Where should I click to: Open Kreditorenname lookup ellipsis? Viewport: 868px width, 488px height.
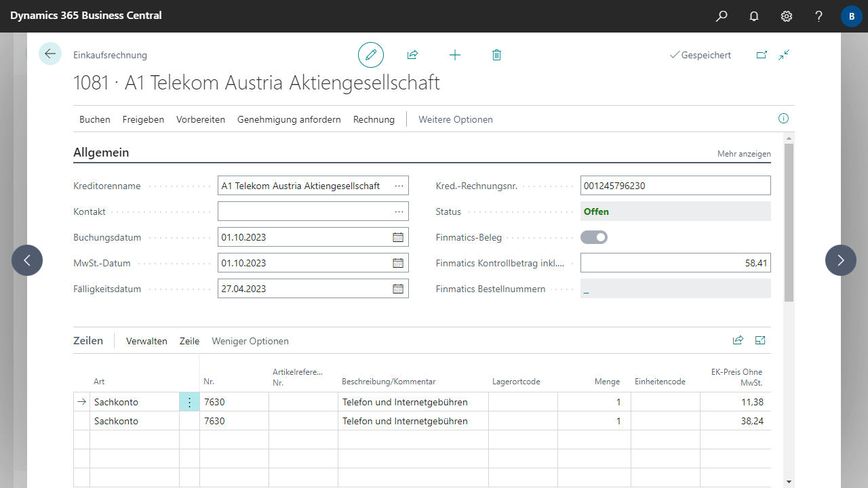pyautogui.click(x=399, y=186)
